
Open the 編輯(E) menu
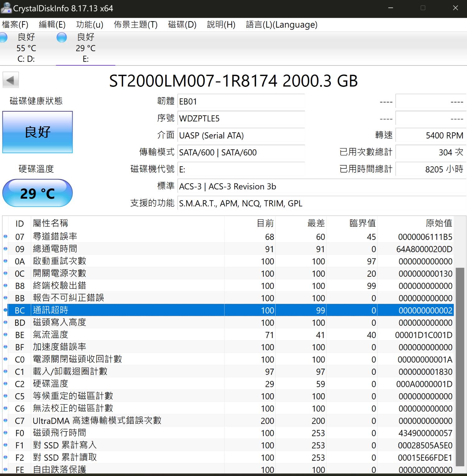point(52,25)
